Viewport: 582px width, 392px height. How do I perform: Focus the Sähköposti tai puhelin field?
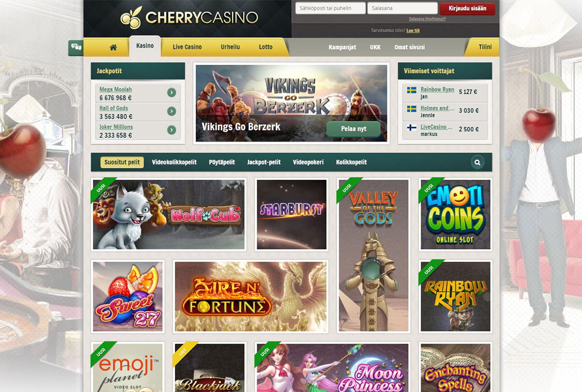tap(331, 8)
